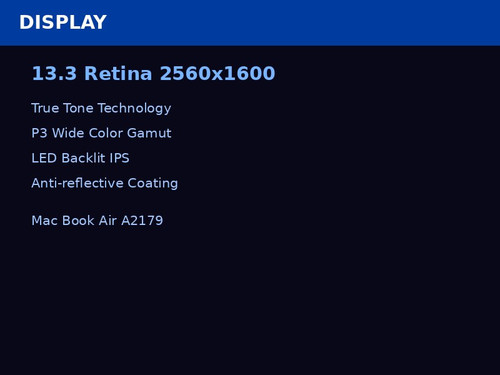Click the word Technology
This screenshot has height=375, width=500.
pos(134,108)
